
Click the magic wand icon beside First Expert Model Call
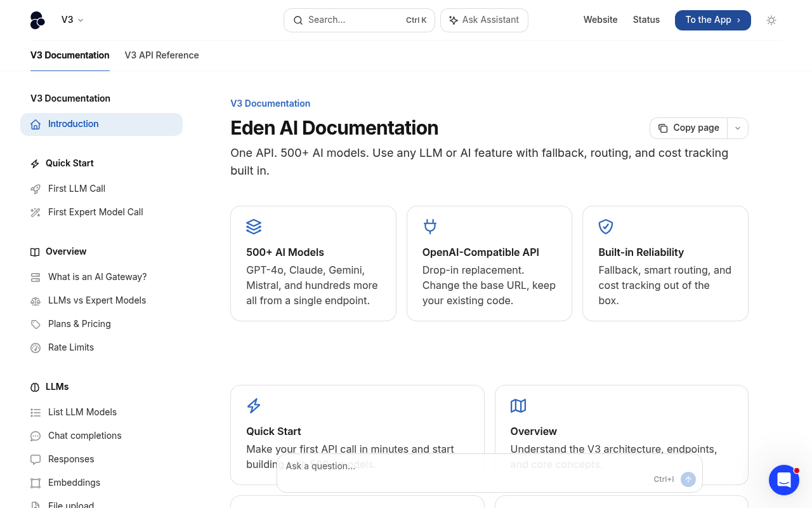click(36, 213)
